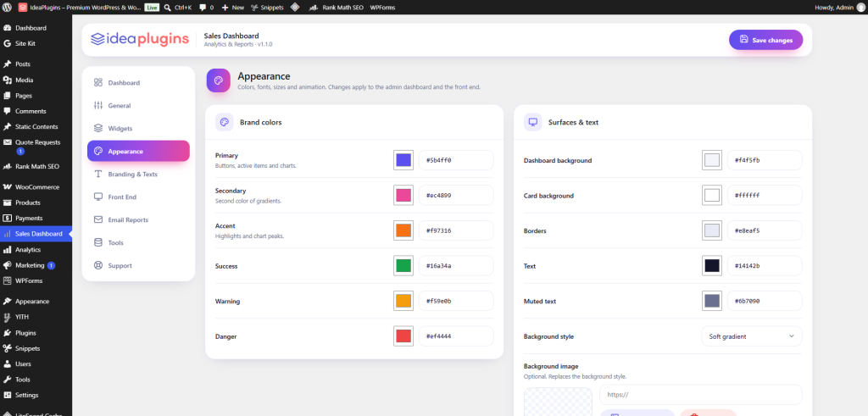Click the Sales Dashboard chart icon
Viewport: 868px width, 416px height.
coord(7,234)
